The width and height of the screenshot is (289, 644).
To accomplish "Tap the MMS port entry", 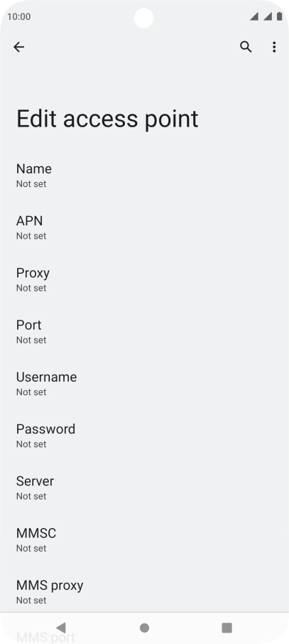I will click(x=45, y=637).
